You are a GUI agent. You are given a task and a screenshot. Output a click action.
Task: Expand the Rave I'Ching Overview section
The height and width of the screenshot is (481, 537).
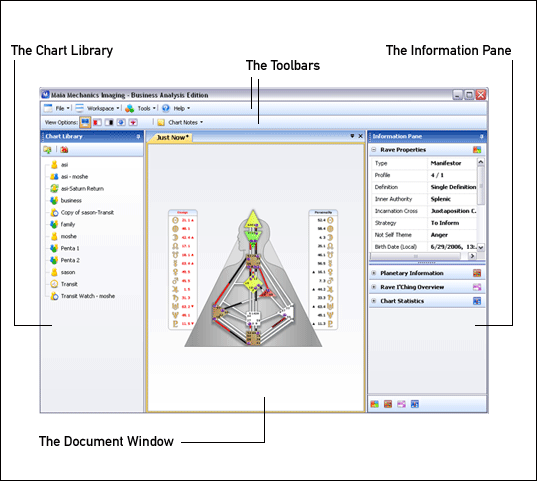374,287
